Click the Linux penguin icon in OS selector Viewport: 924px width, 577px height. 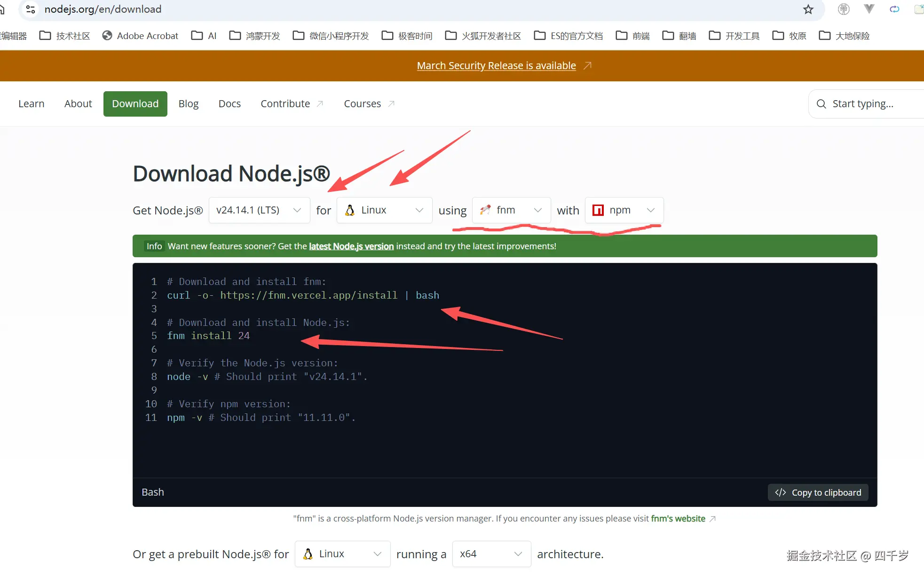click(x=349, y=210)
